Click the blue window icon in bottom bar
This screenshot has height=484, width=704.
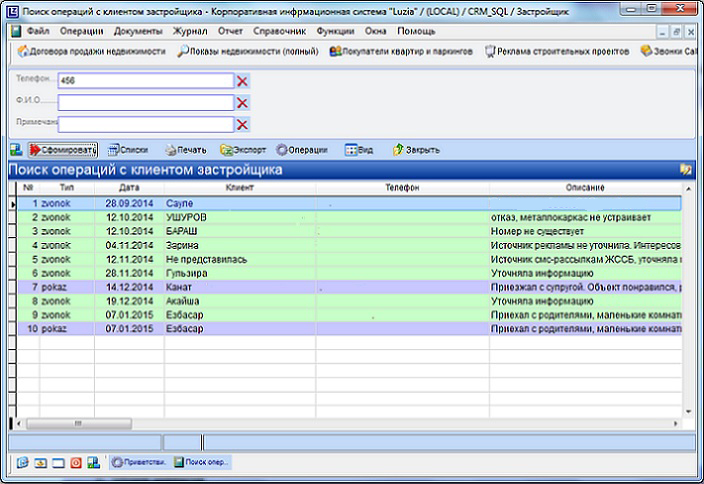coord(58,462)
